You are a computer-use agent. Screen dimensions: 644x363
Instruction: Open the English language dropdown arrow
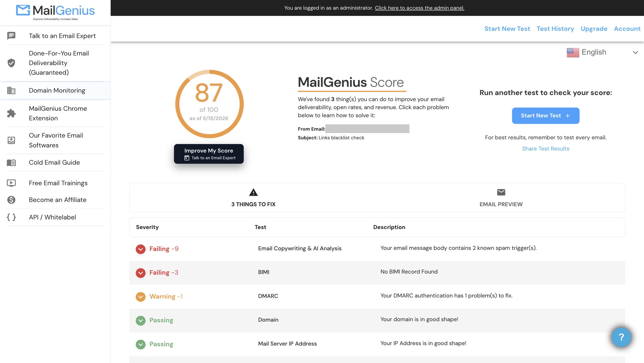click(635, 52)
